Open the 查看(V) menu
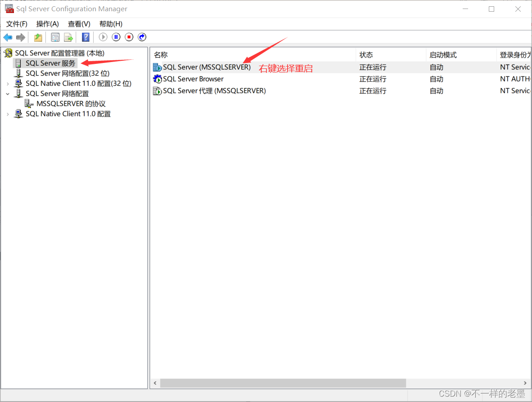This screenshot has width=532, height=402. click(78, 24)
